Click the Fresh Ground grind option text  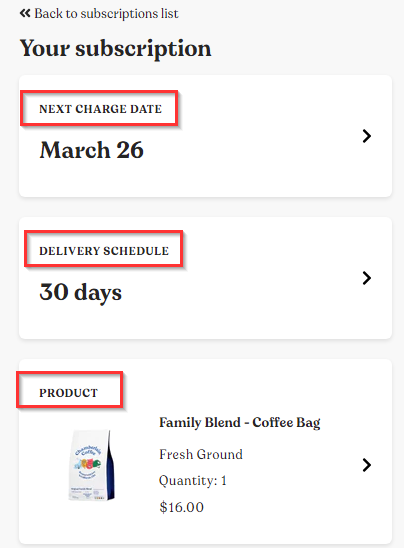click(x=201, y=454)
